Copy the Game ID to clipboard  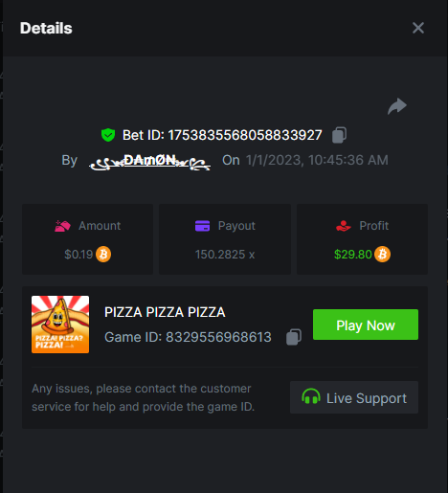(x=294, y=337)
